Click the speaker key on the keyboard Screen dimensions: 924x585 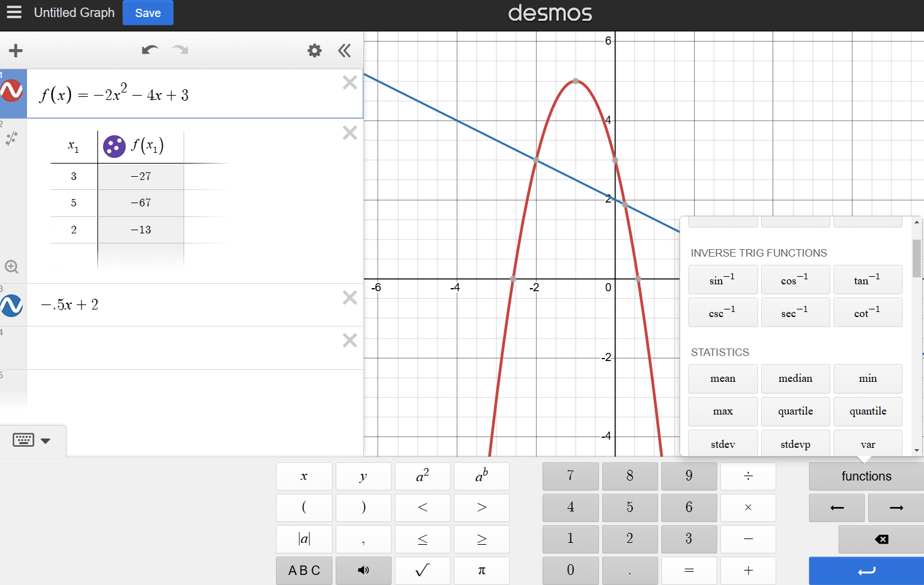pyautogui.click(x=363, y=571)
